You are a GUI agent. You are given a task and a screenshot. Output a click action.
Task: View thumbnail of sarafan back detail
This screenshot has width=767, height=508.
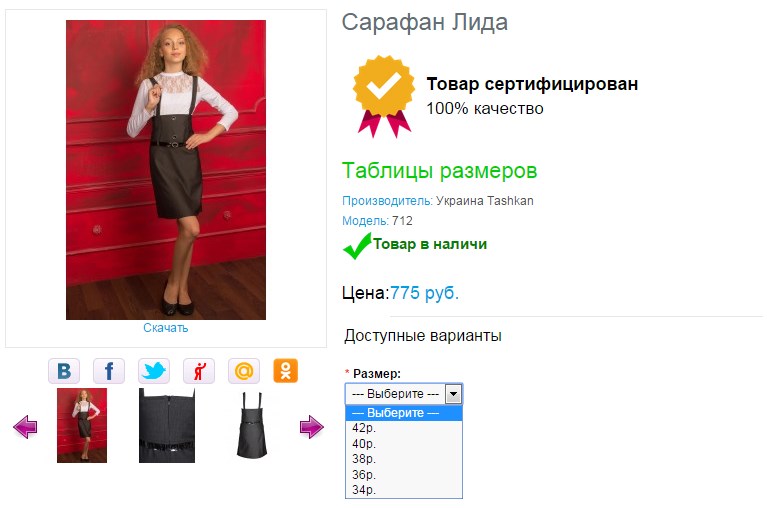167,425
